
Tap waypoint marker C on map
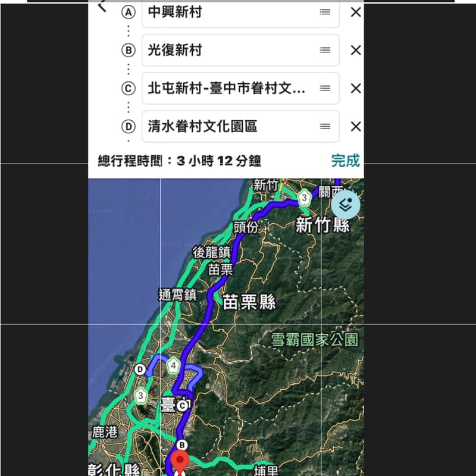point(182,406)
